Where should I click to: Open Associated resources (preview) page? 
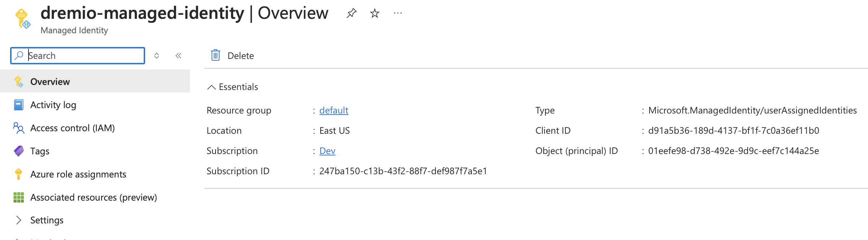point(94,197)
